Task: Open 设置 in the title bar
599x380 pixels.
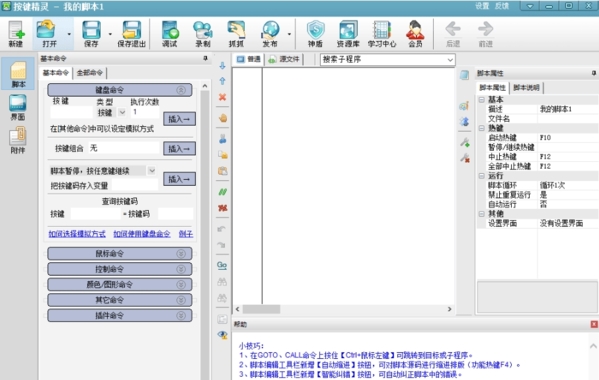Action: point(482,6)
